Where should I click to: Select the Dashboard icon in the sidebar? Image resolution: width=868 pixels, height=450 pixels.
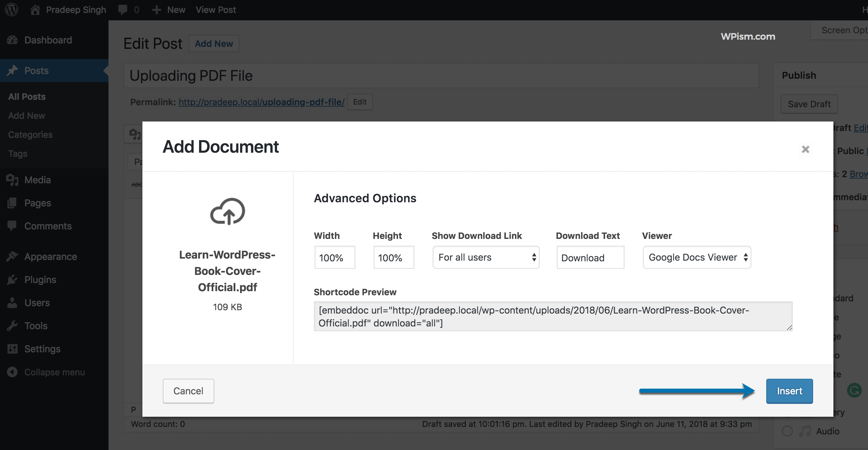13,40
